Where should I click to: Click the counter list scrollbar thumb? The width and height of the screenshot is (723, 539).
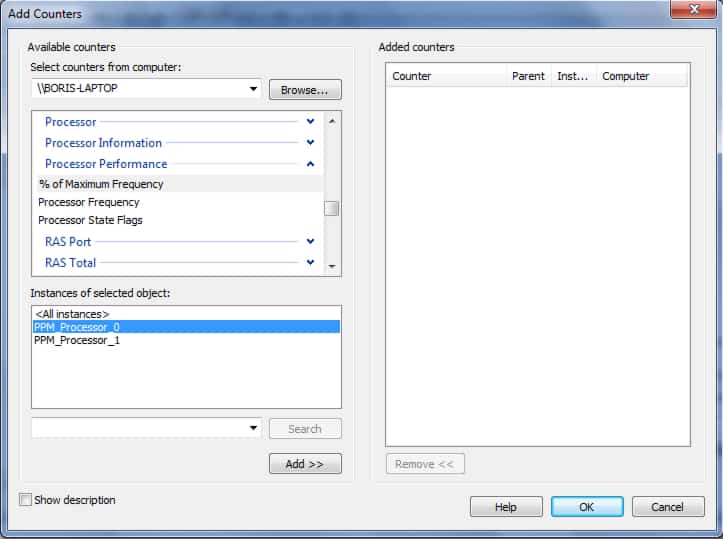[332, 208]
